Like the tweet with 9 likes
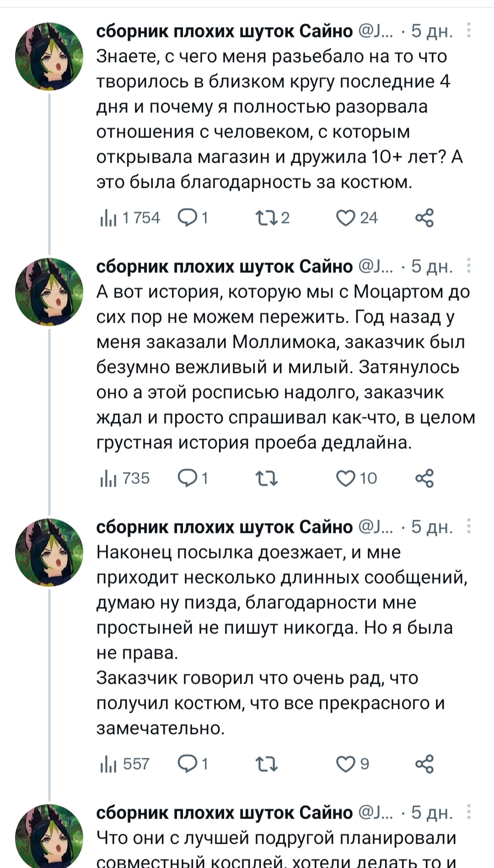 (345, 764)
